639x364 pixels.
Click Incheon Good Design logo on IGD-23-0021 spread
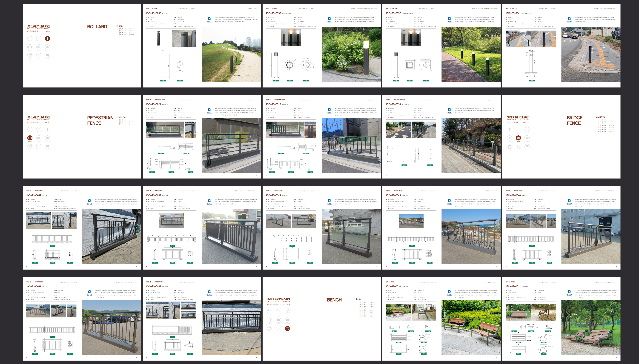click(x=209, y=111)
